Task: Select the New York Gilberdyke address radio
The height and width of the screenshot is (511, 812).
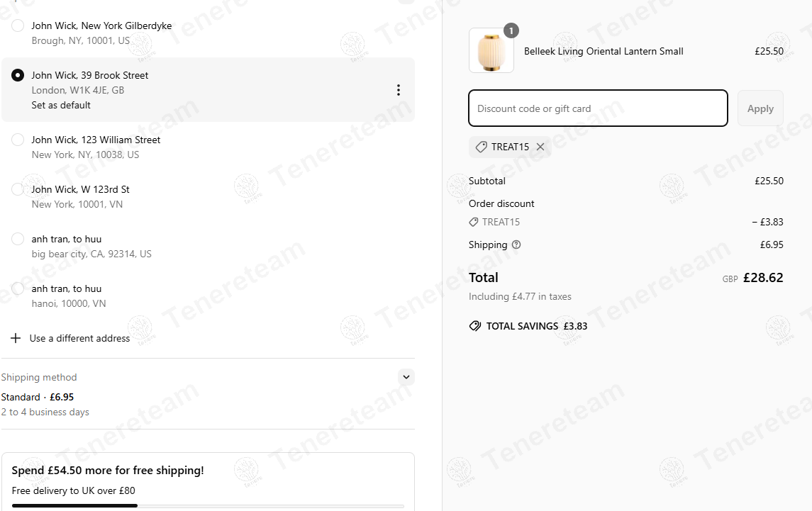Action: coord(18,26)
